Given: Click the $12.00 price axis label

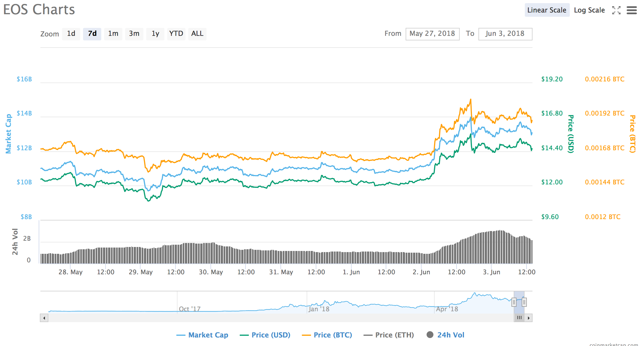Looking at the screenshot, I should [x=552, y=182].
